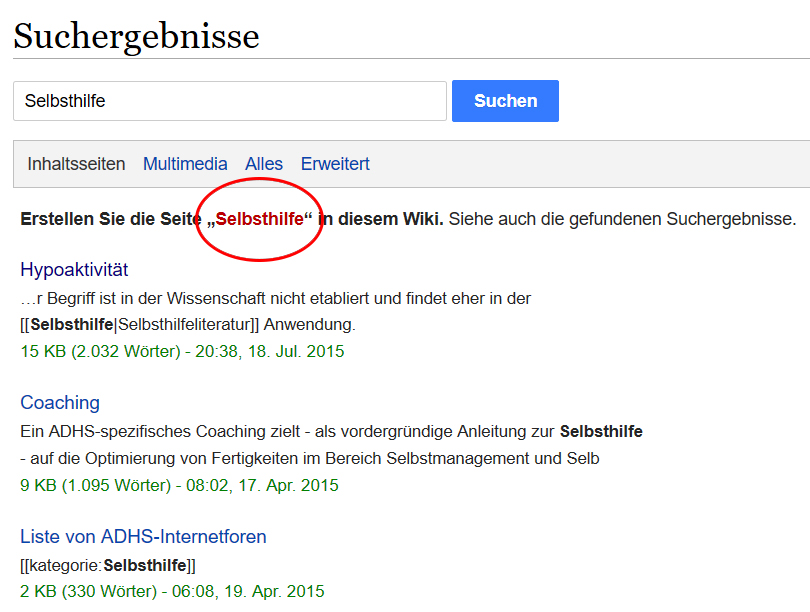810x612 pixels.
Task: Select the Multimedia search tab
Action: [x=185, y=164]
